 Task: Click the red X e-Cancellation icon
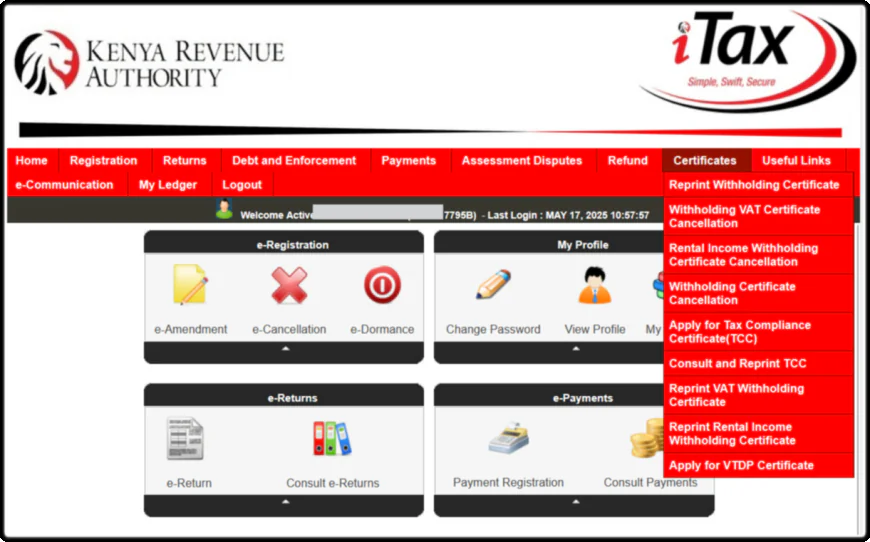[x=289, y=285]
